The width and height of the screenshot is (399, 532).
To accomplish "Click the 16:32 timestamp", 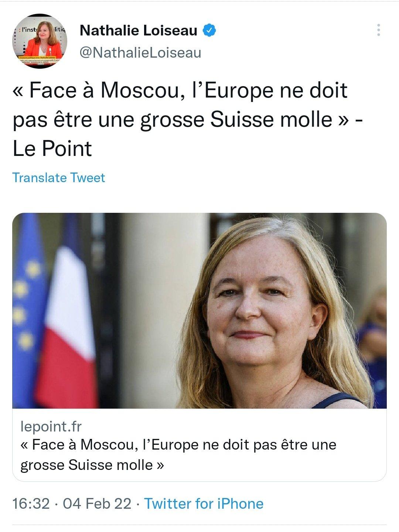I will point(31,504).
